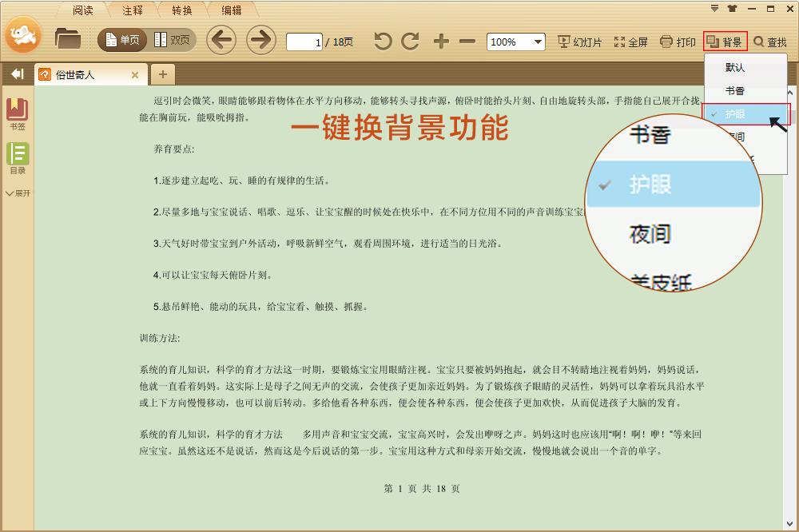Open the 书签 bookmark panel
The height and width of the screenshot is (532, 799).
click(x=18, y=114)
